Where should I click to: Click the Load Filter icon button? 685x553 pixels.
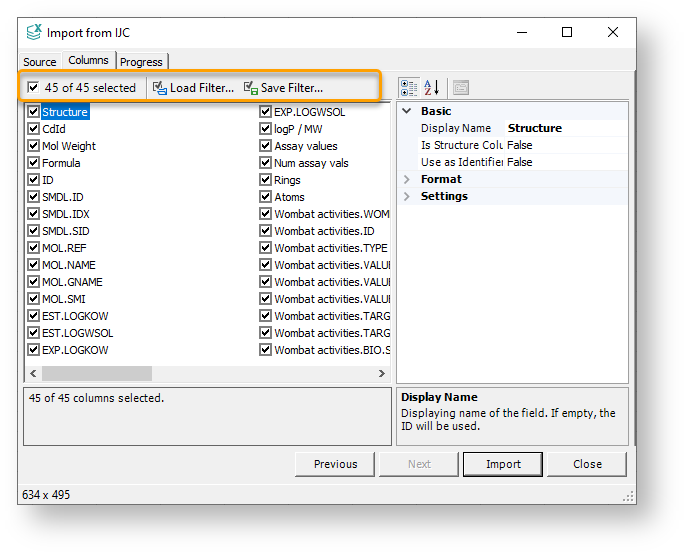[x=193, y=88]
